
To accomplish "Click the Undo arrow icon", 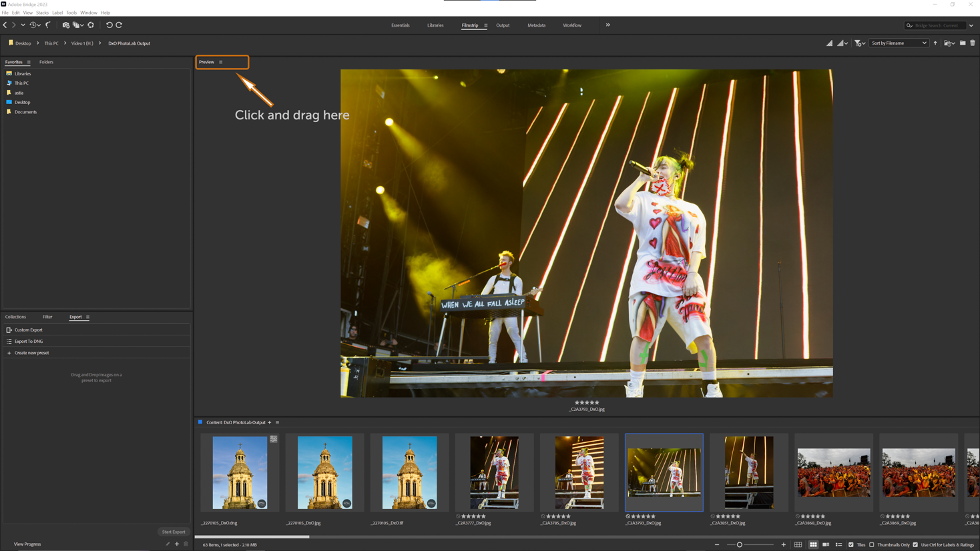I will tap(109, 25).
